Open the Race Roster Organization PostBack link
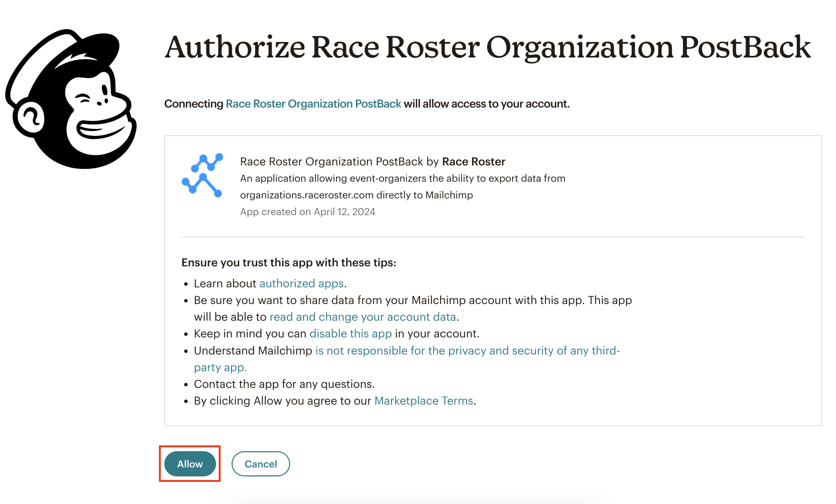 (313, 104)
